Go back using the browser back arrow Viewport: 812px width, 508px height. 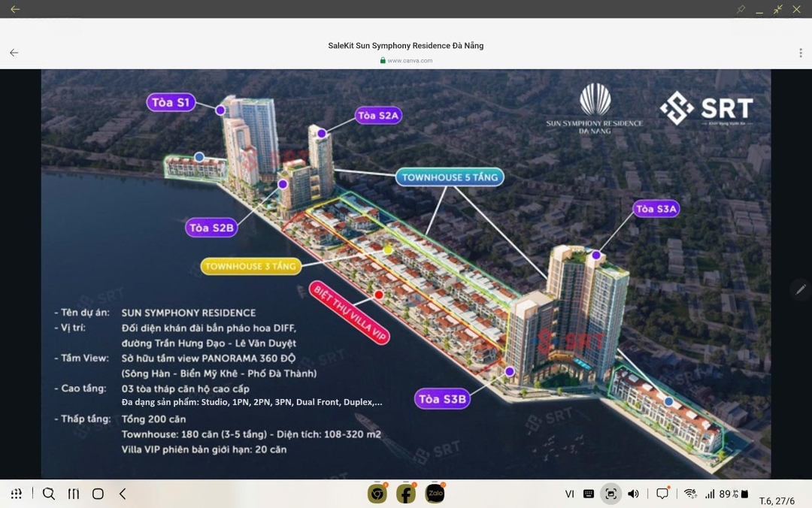pos(14,53)
